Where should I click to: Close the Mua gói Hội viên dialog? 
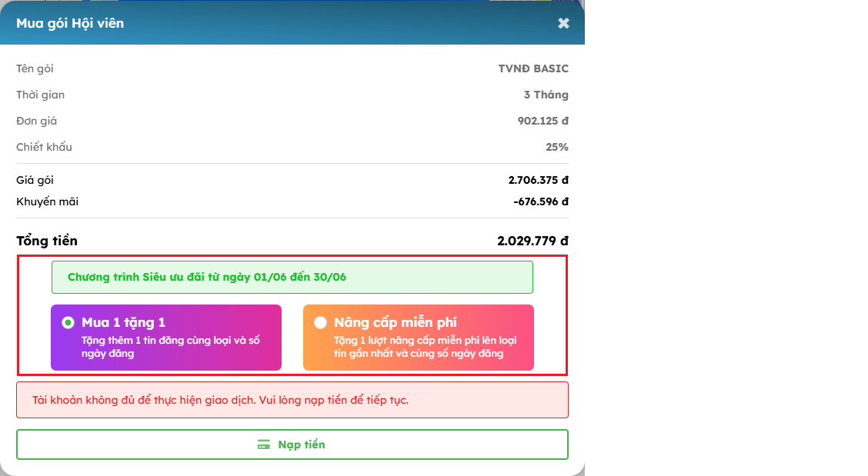(563, 23)
